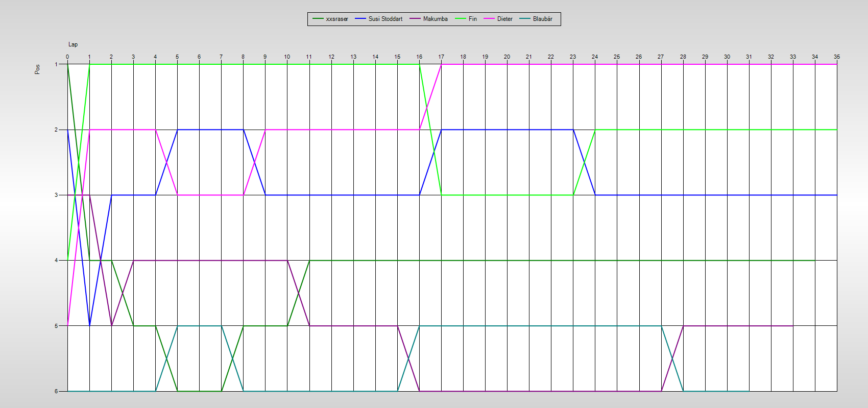Click lap 35 label on lap axis

point(837,57)
